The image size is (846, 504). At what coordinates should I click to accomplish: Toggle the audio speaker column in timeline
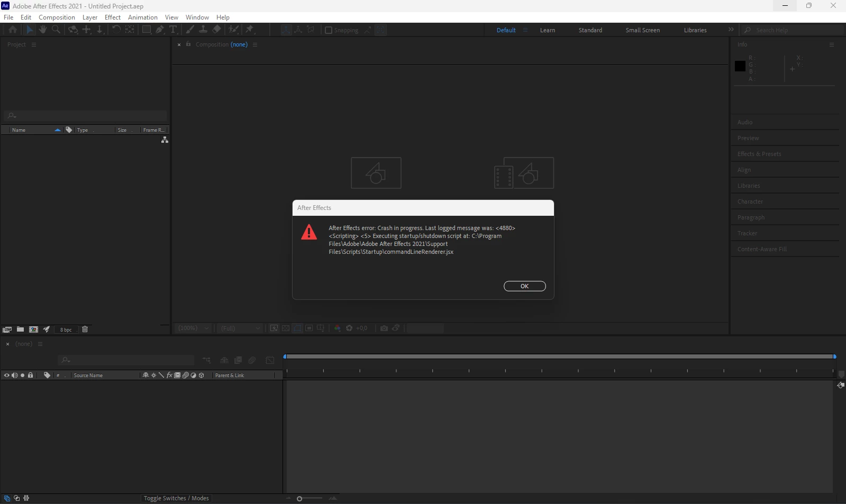[x=14, y=375]
